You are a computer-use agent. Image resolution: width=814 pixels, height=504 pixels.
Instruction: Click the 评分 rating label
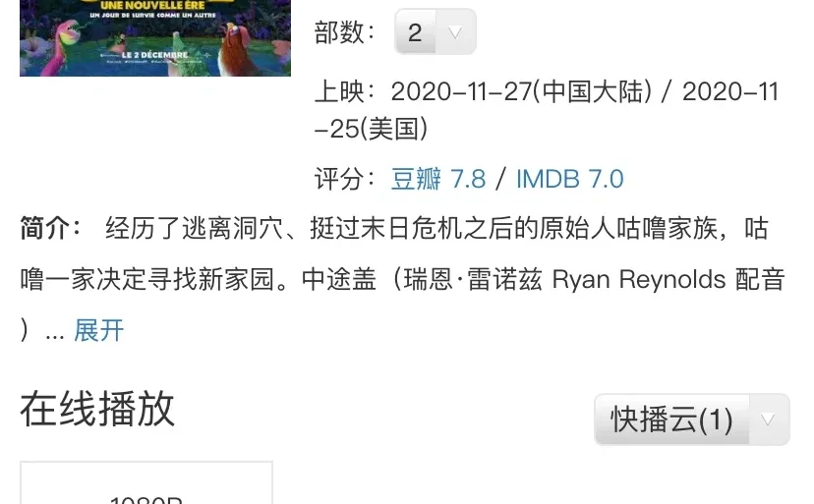(x=345, y=179)
